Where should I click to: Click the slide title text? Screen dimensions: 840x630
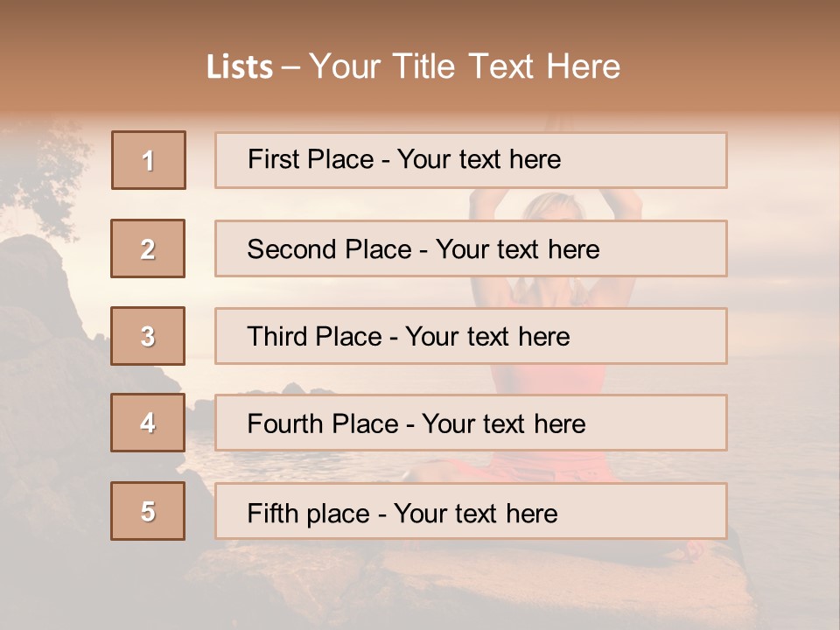tap(413, 66)
